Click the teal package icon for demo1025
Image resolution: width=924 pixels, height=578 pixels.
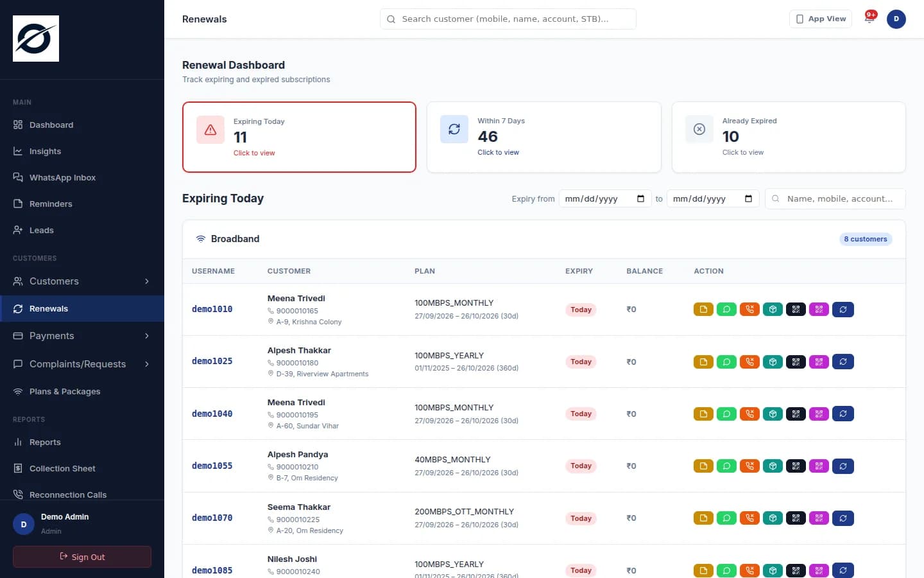click(773, 362)
